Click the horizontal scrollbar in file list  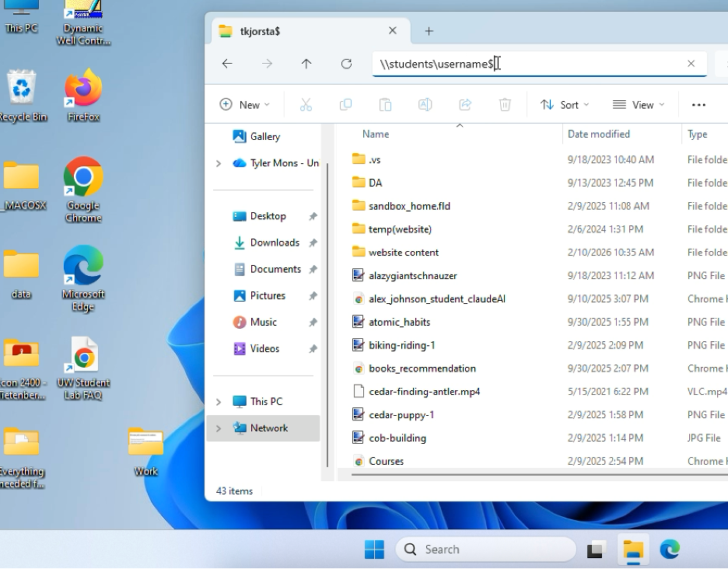(538, 475)
